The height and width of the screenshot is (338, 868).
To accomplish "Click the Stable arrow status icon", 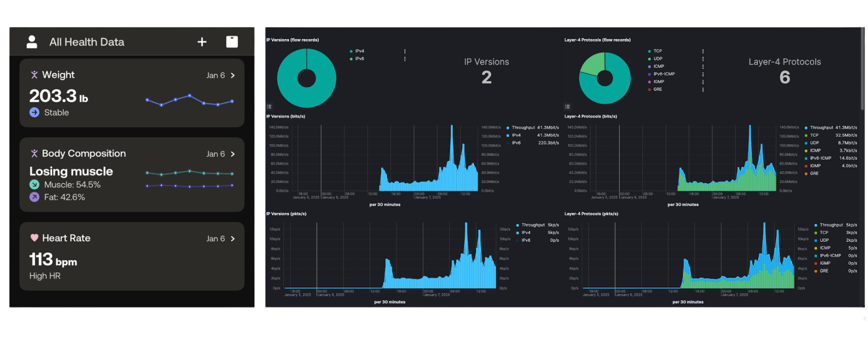I will point(34,113).
